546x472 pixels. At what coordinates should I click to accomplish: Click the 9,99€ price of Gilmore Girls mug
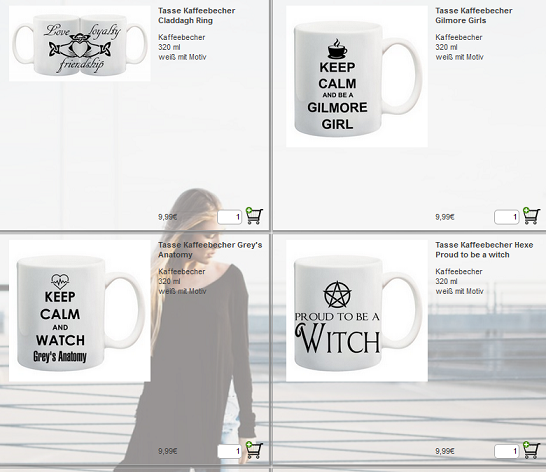[x=445, y=217]
